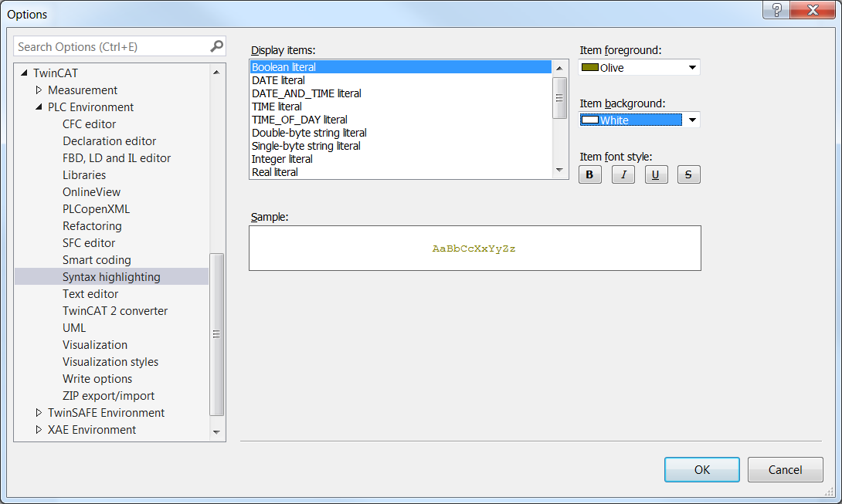Select Syntax highlighting tree item

coord(111,277)
